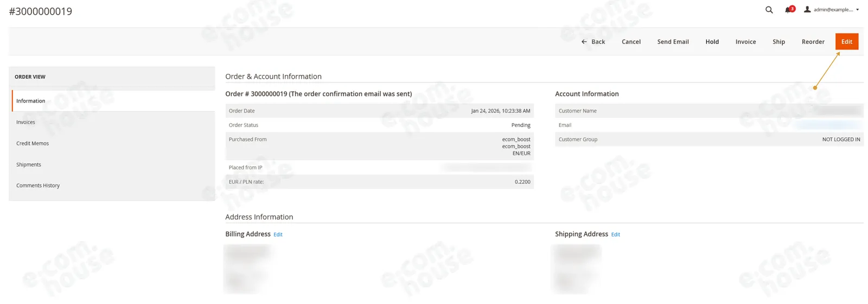Go Back using the arrow button
The height and width of the screenshot is (304, 868).
tap(593, 42)
